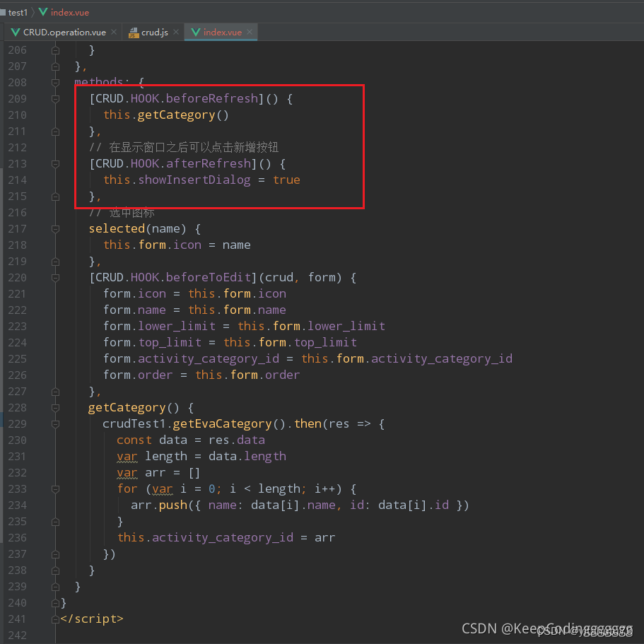Collapse the methods block at line 208
This screenshot has width=644, height=644.
tap(55, 83)
